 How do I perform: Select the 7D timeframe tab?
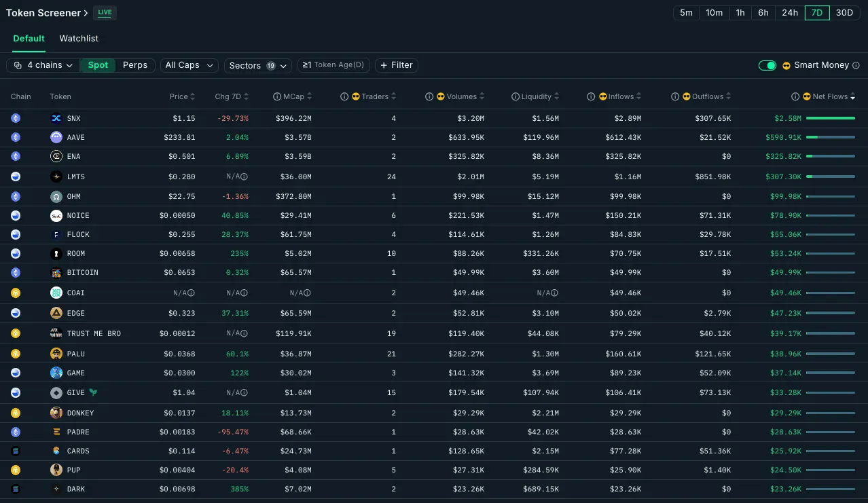pyautogui.click(x=817, y=13)
